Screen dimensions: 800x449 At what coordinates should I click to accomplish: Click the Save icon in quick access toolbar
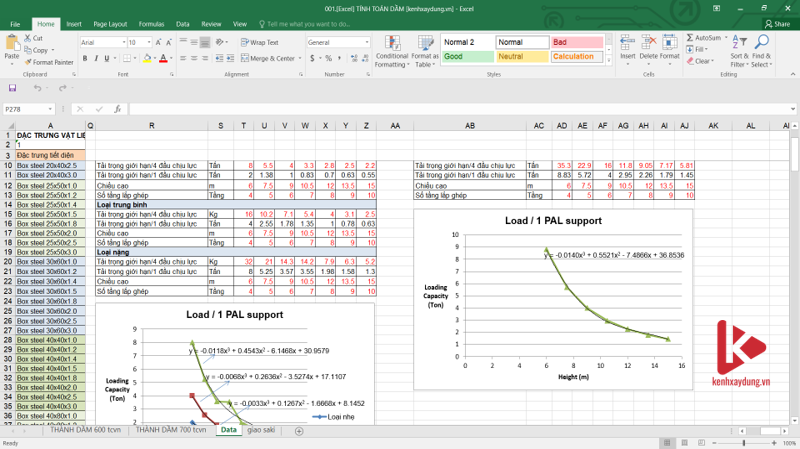[11, 88]
